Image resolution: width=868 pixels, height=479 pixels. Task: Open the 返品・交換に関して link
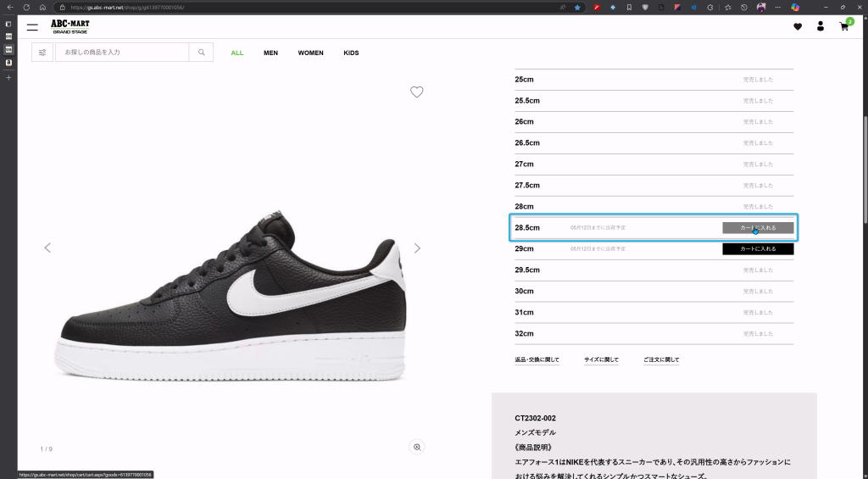pos(537,360)
